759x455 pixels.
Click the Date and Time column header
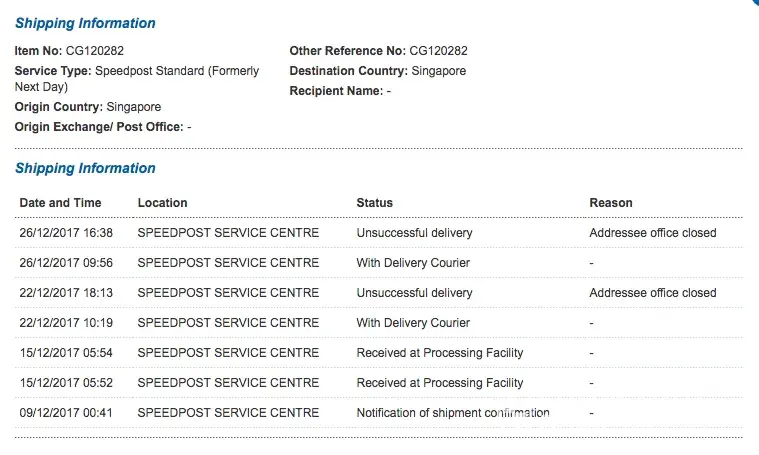[60, 203]
